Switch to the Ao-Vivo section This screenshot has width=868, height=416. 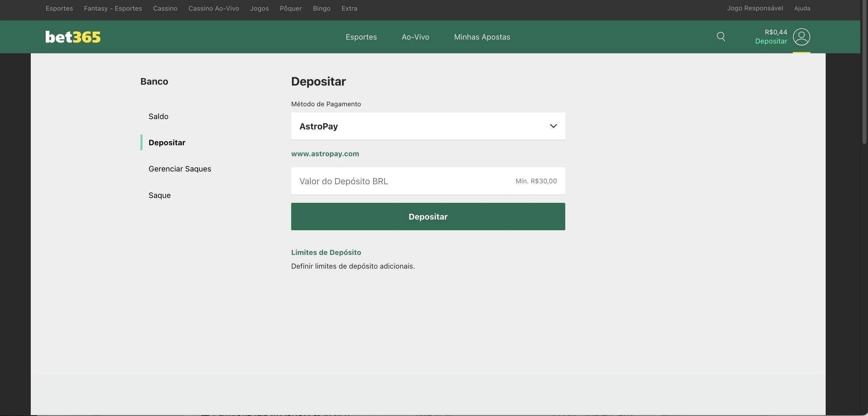tap(415, 37)
